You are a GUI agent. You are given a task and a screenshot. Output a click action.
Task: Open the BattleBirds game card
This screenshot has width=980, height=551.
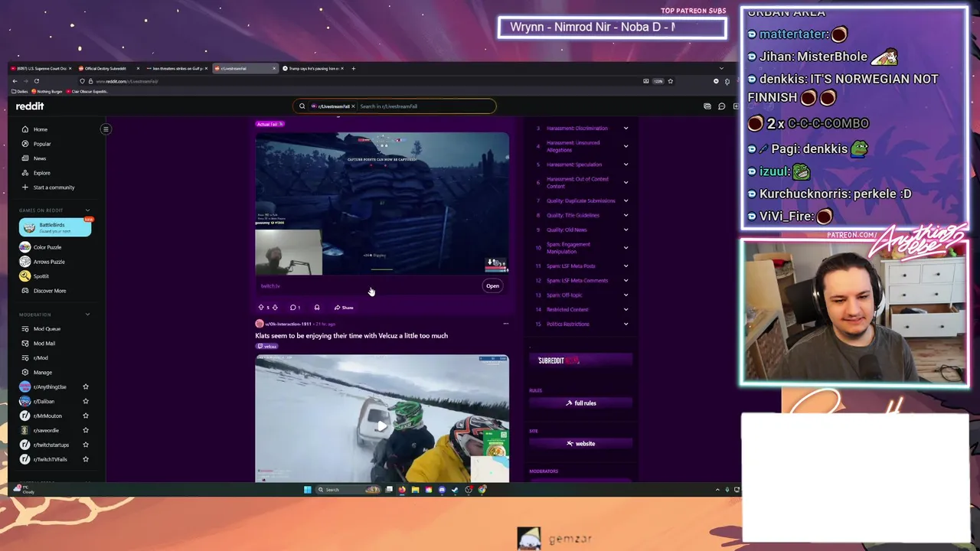tap(55, 227)
